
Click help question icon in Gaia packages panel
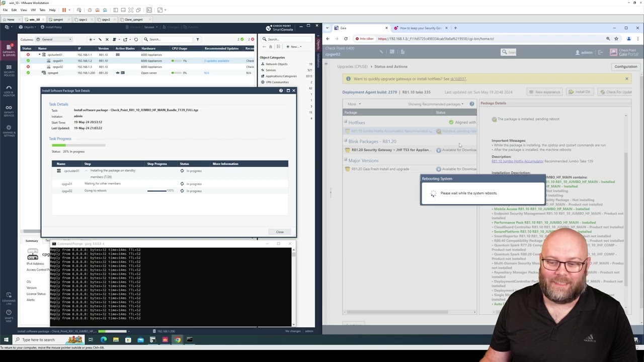pyautogui.click(x=472, y=104)
